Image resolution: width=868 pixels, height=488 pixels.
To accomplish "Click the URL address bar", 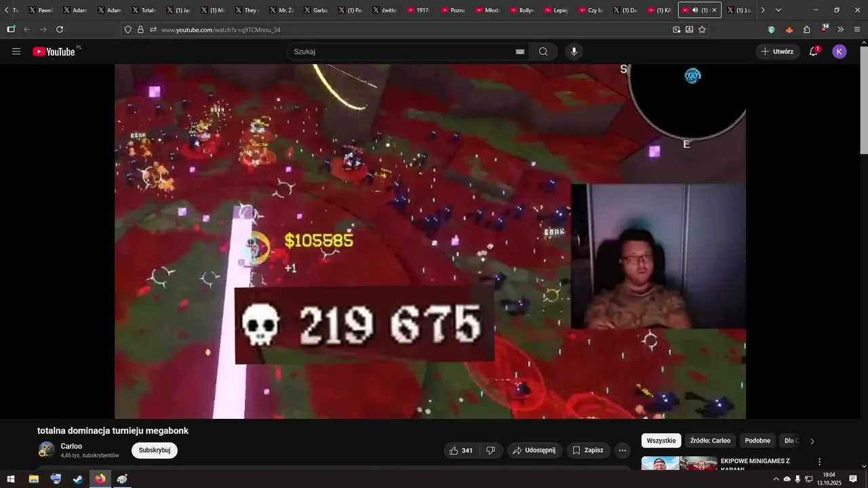I will pos(414,30).
